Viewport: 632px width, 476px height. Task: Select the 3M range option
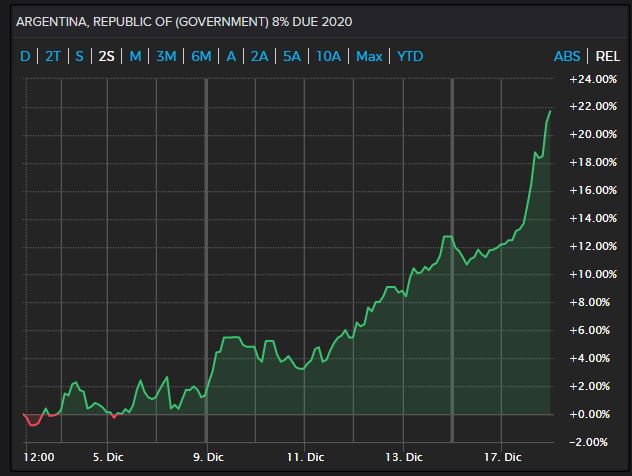click(x=166, y=56)
